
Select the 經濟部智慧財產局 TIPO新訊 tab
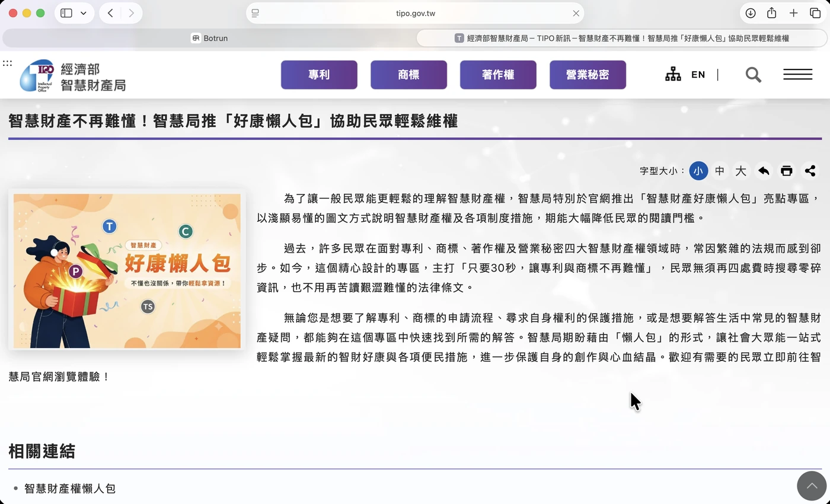[622, 38]
